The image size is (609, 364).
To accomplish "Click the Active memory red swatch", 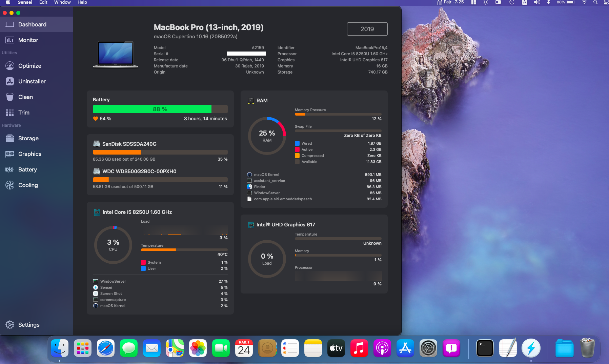I will (x=297, y=149).
